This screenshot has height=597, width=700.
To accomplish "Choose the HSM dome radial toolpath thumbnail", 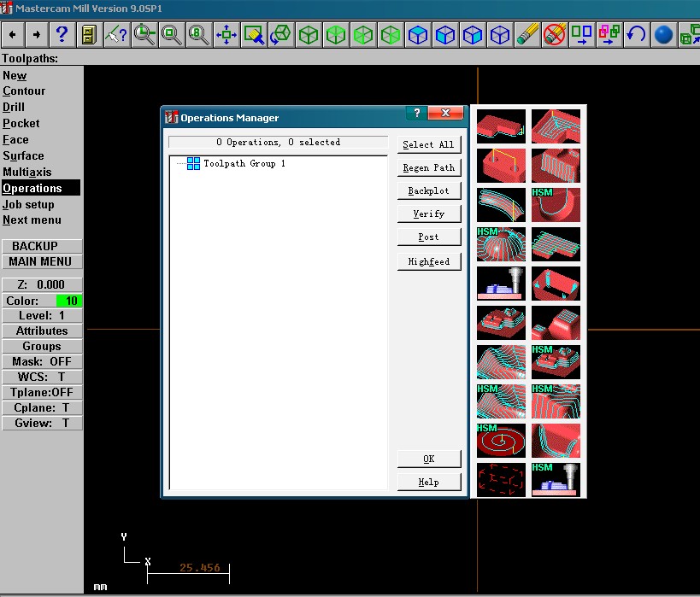I will (x=501, y=244).
